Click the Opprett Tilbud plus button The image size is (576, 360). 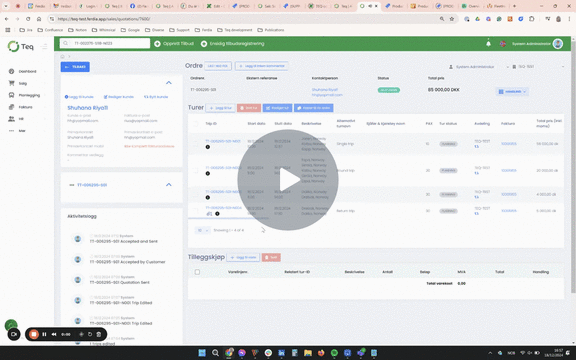(174, 44)
